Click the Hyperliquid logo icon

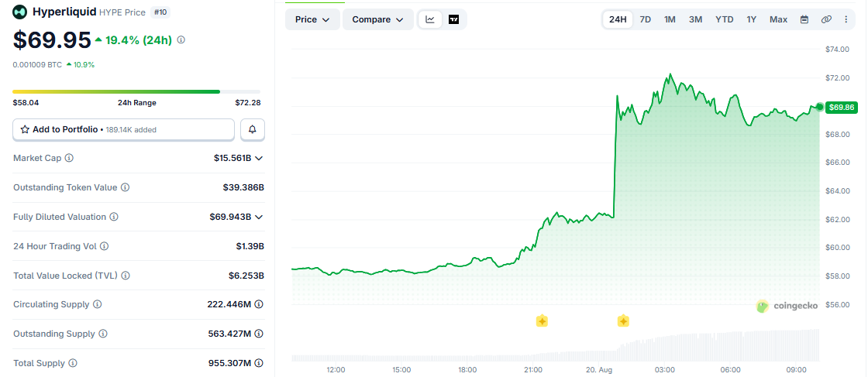click(x=20, y=12)
